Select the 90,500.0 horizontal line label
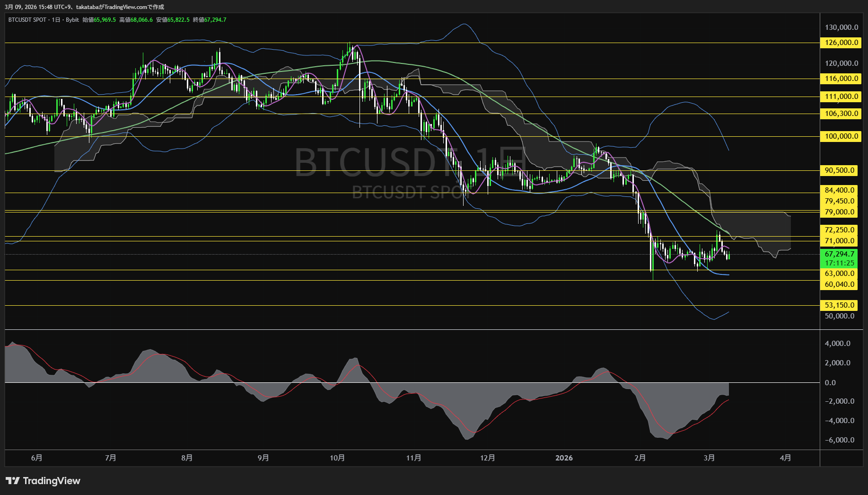The height and width of the screenshot is (495, 868). (x=839, y=170)
